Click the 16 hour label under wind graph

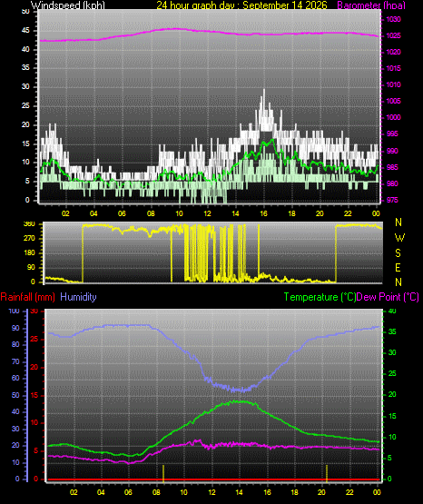(x=263, y=213)
